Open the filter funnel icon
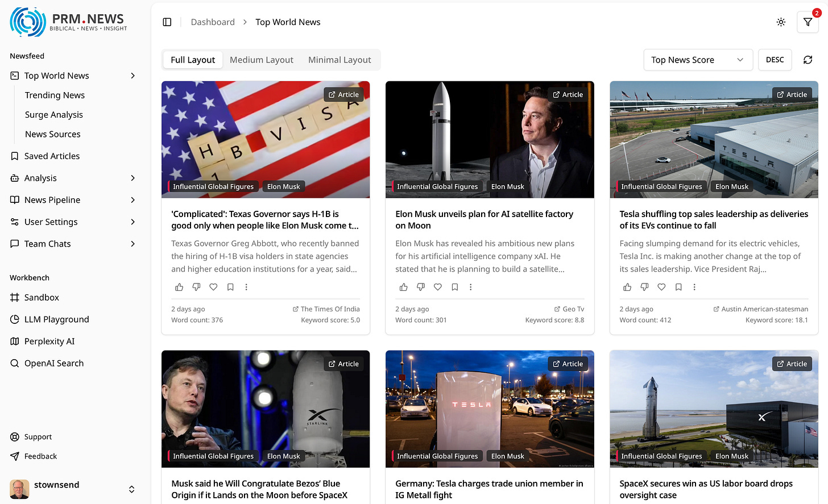This screenshot has height=504, width=828. (x=808, y=22)
